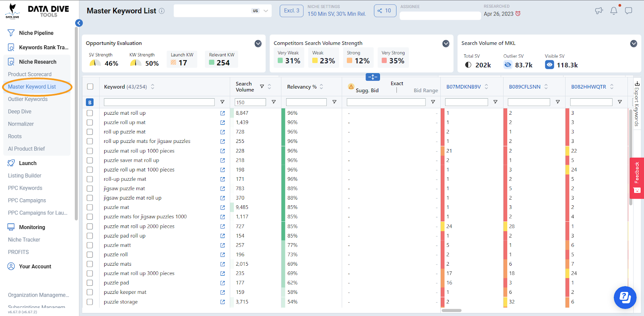Click the Excl. 3 button
Viewport: 644px width, 316px height.
[x=291, y=11]
